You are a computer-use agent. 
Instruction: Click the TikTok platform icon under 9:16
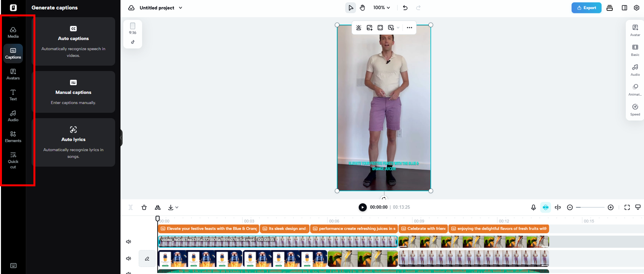(133, 42)
